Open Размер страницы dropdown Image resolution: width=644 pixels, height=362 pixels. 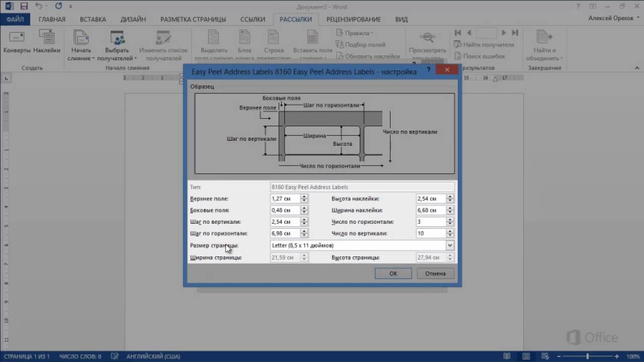(450, 245)
